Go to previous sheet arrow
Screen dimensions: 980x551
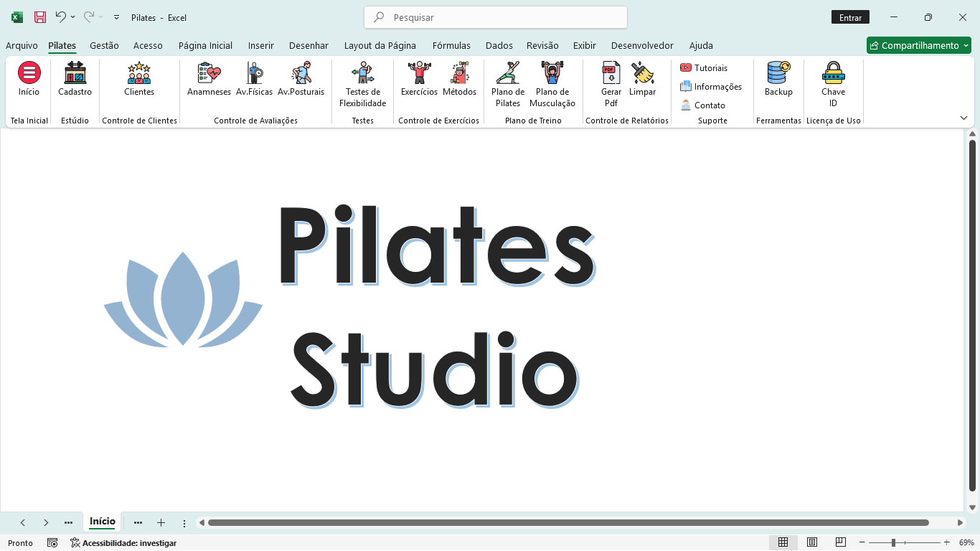click(x=23, y=523)
